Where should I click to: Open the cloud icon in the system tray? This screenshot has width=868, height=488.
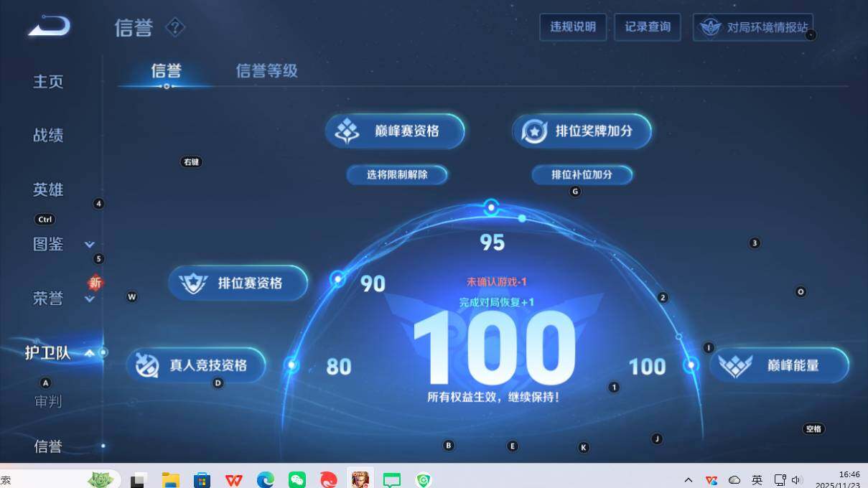pos(734,480)
